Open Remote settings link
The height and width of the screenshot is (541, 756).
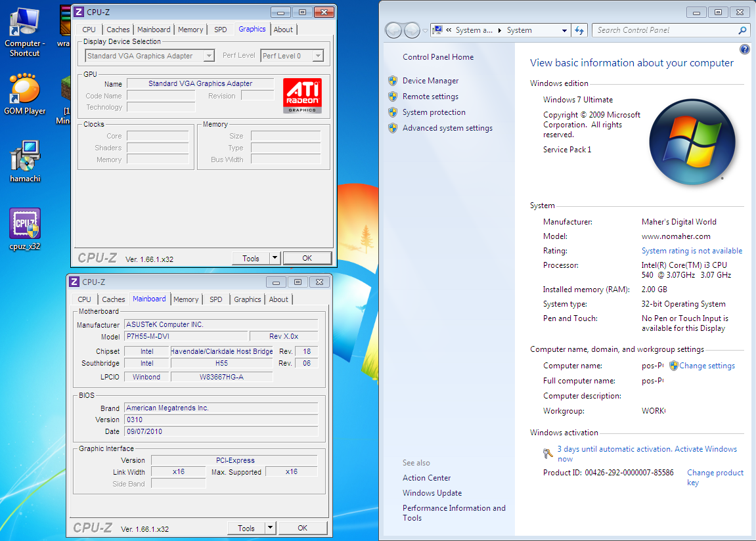pyautogui.click(x=431, y=97)
